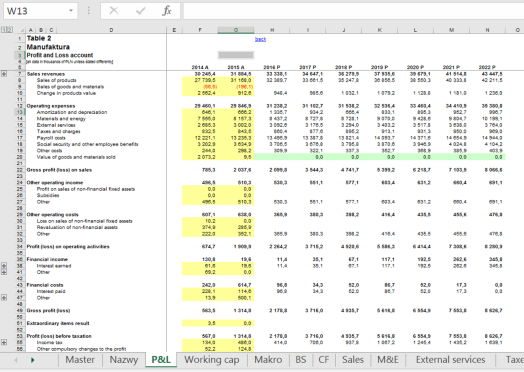Click Social security and other employee benefits

click(87, 144)
